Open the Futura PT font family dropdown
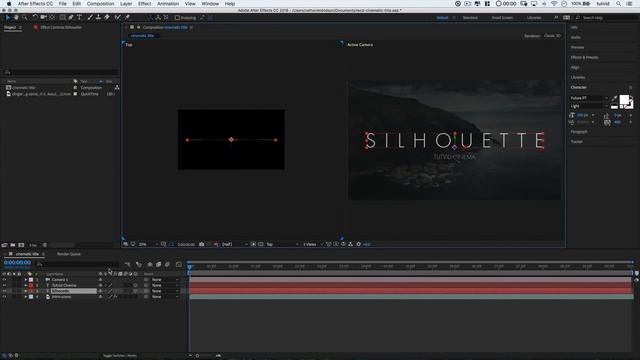Viewport: 640px width, 360px height. coord(589,98)
